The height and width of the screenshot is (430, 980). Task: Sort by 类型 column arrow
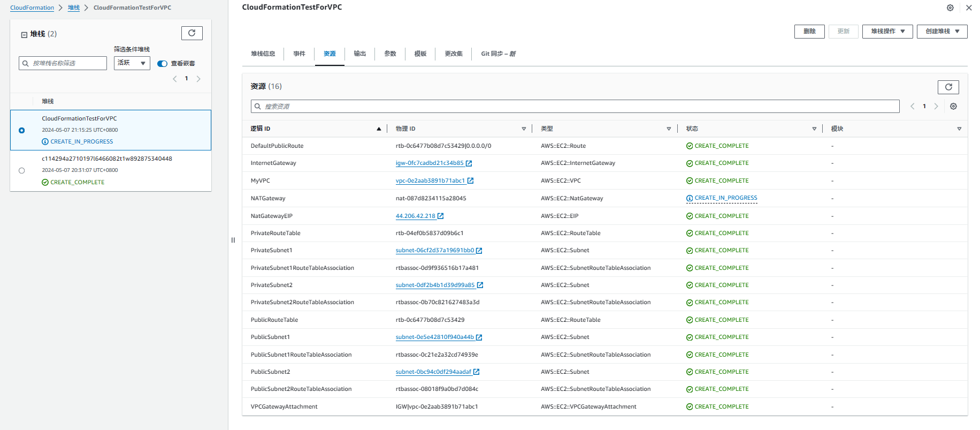669,129
